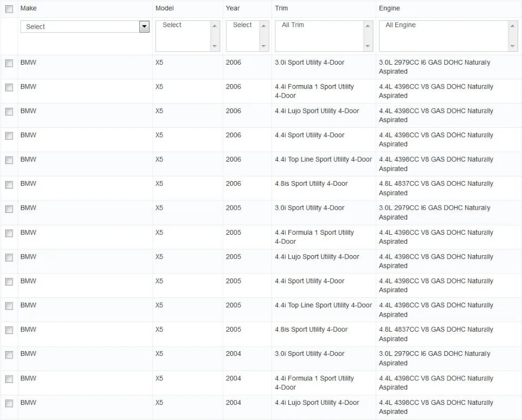Click the Trim column header
This screenshot has width=522, height=420.
point(281,8)
